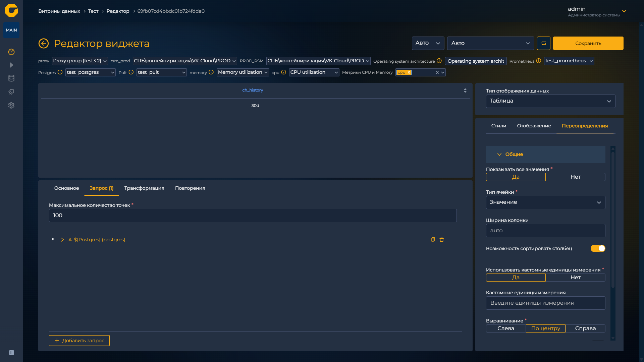Click info icon next to Postgres label

[60, 72]
